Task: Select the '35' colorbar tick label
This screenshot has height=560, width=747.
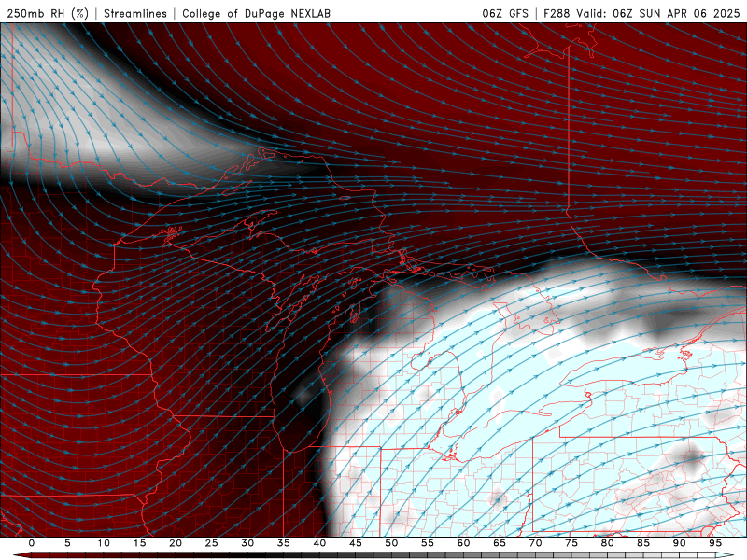Action: click(284, 543)
